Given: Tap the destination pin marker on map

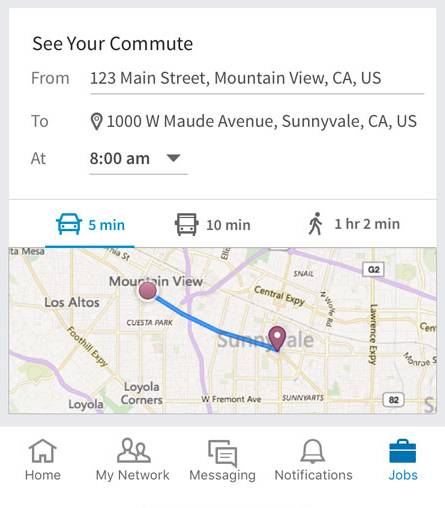Looking at the screenshot, I should [277, 338].
